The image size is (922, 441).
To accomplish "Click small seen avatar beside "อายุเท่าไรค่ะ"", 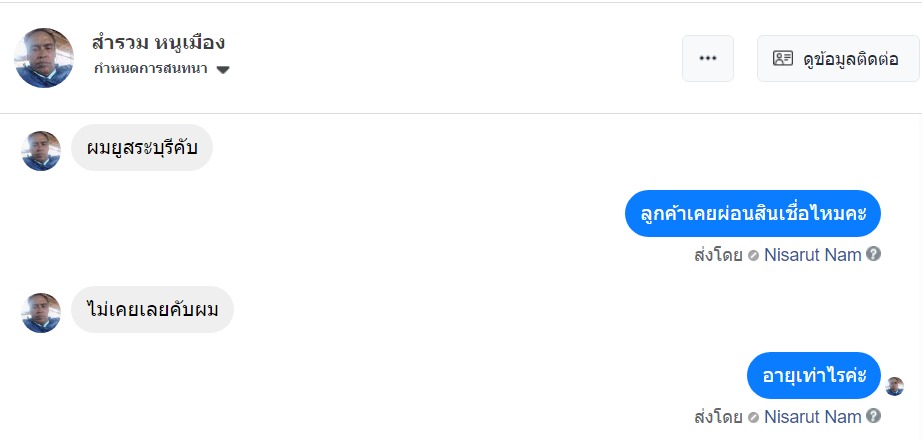I will click(894, 386).
